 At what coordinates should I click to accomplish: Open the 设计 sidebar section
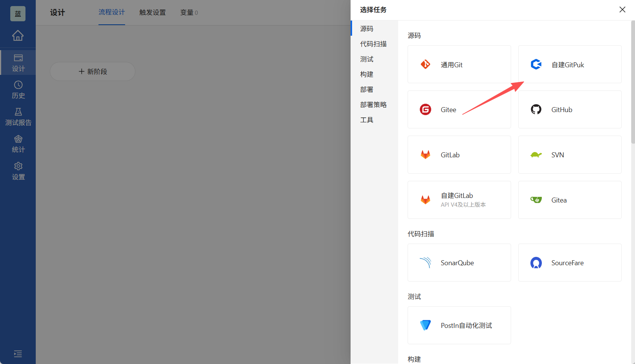coord(18,63)
